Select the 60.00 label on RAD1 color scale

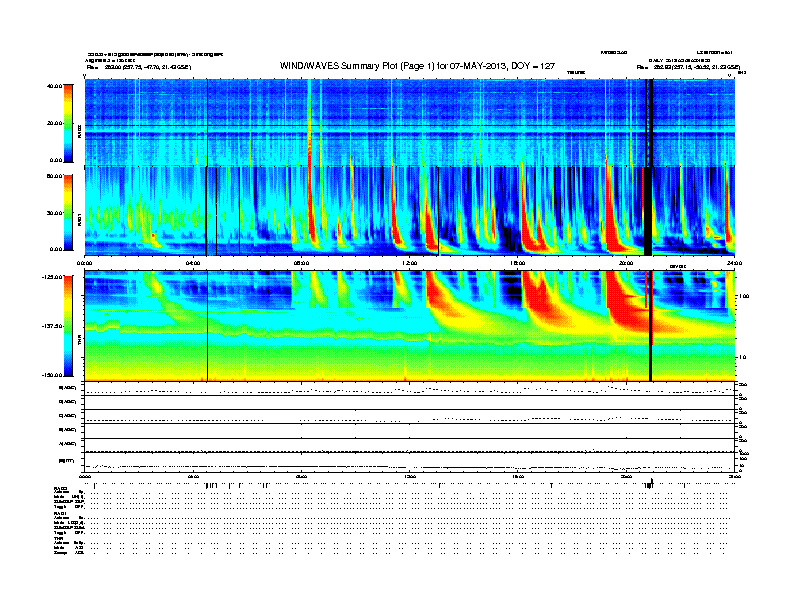(x=54, y=176)
